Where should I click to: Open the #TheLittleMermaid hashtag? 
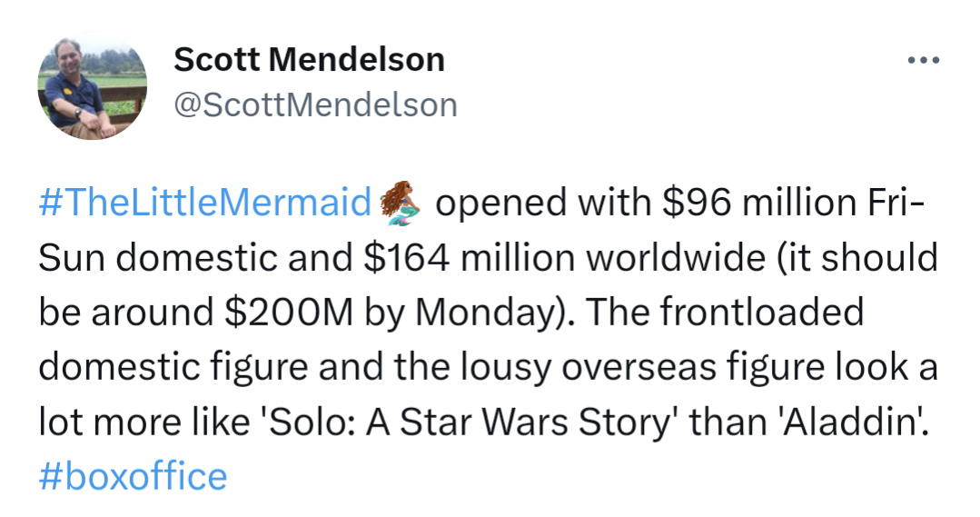206,203
